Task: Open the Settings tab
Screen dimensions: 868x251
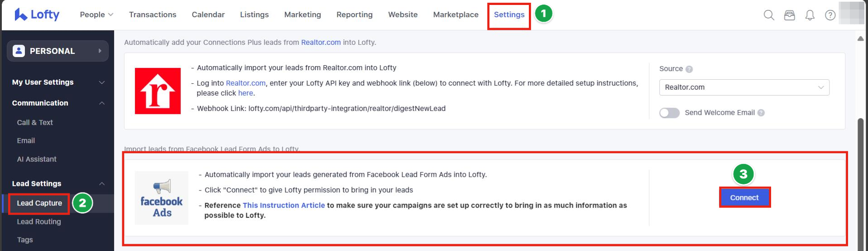Action: [509, 14]
